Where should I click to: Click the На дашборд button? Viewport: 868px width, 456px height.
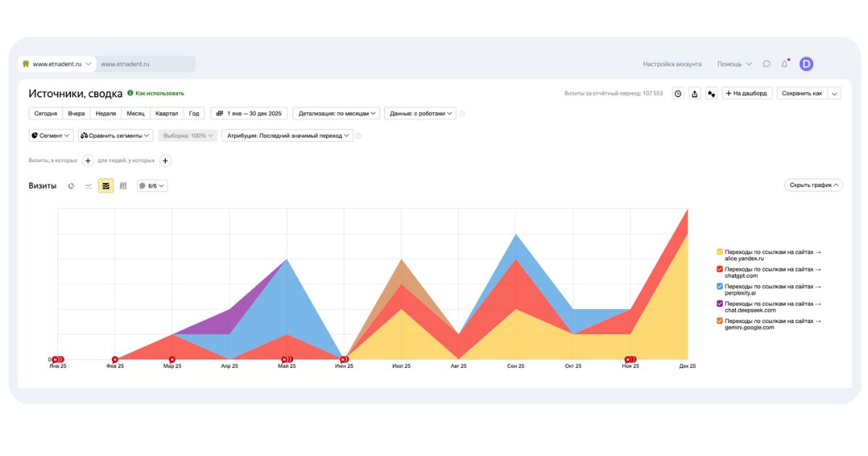[747, 93]
